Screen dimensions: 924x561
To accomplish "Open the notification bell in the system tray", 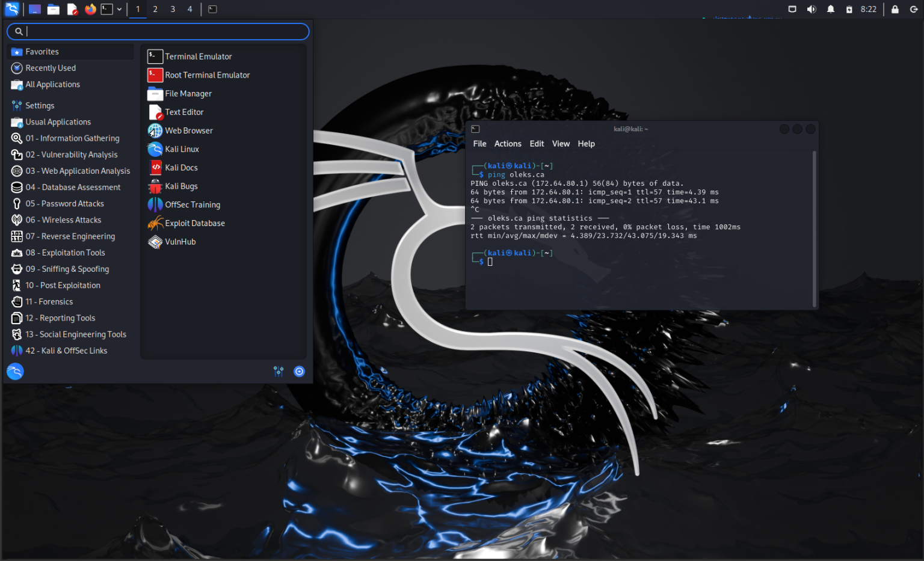I will [x=830, y=9].
